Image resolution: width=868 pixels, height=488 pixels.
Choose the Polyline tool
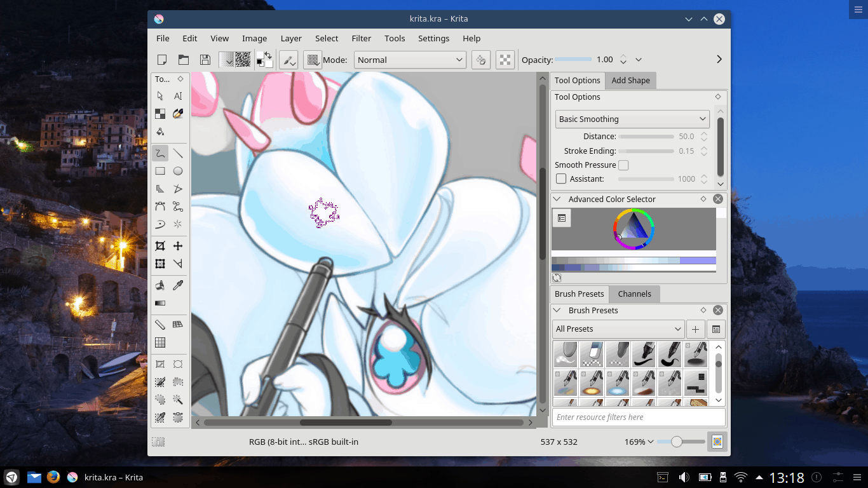pos(178,189)
